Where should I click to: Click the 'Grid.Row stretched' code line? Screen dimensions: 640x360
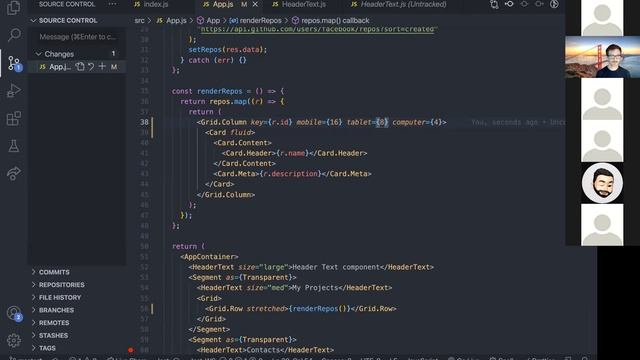coord(300,309)
